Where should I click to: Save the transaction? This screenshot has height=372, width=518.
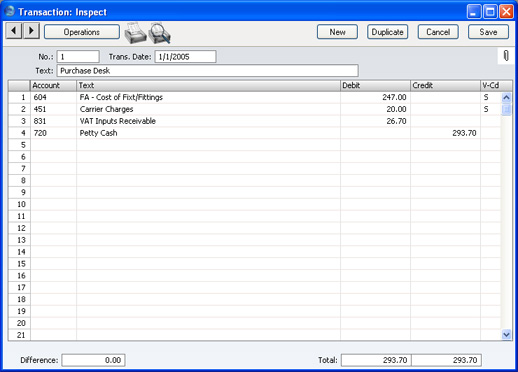[488, 32]
